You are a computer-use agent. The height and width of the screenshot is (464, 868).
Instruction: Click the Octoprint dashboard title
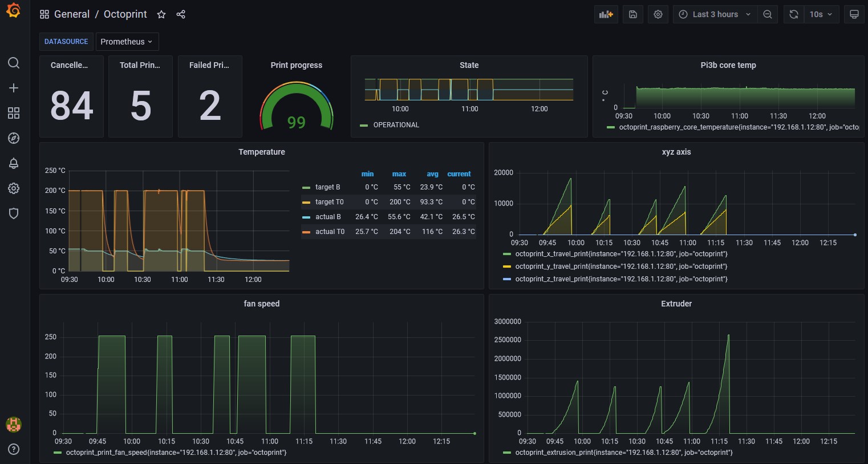coord(125,14)
